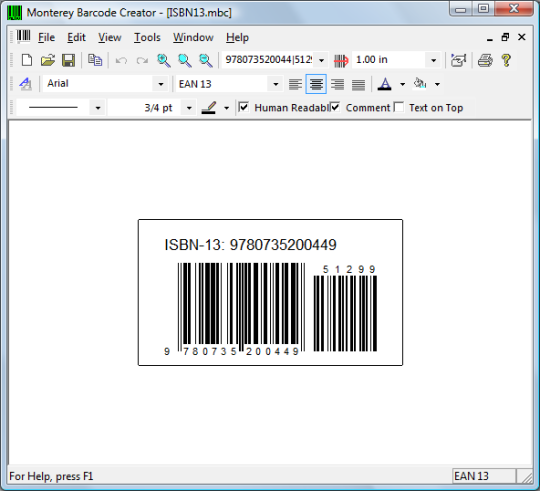Open help with the question mark icon

click(506, 60)
